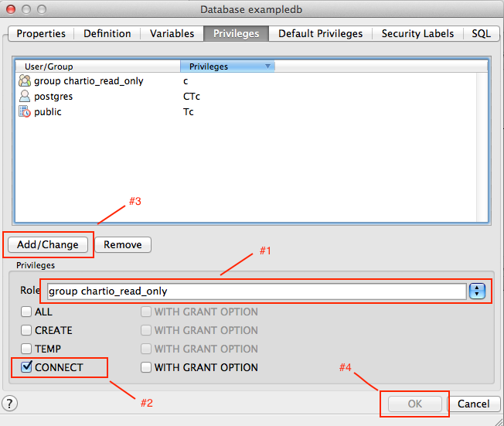This screenshot has width=504, height=426.
Task: Uncheck the CONNECT privilege checkbox
Action: point(27,367)
